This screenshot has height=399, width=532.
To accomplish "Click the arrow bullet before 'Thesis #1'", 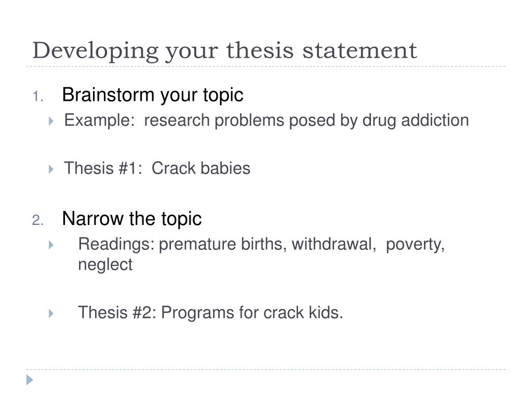I will [51, 169].
